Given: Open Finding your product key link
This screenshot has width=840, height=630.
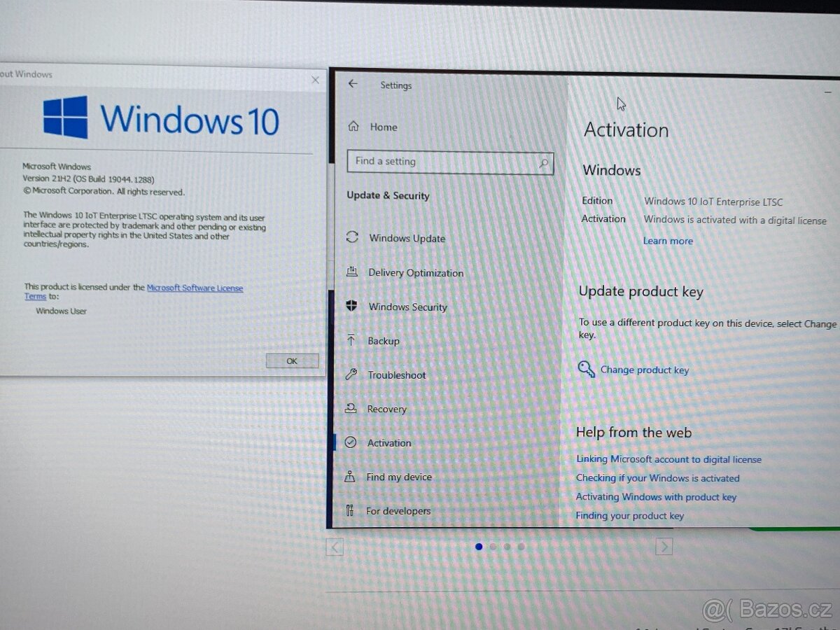Looking at the screenshot, I should click(629, 516).
